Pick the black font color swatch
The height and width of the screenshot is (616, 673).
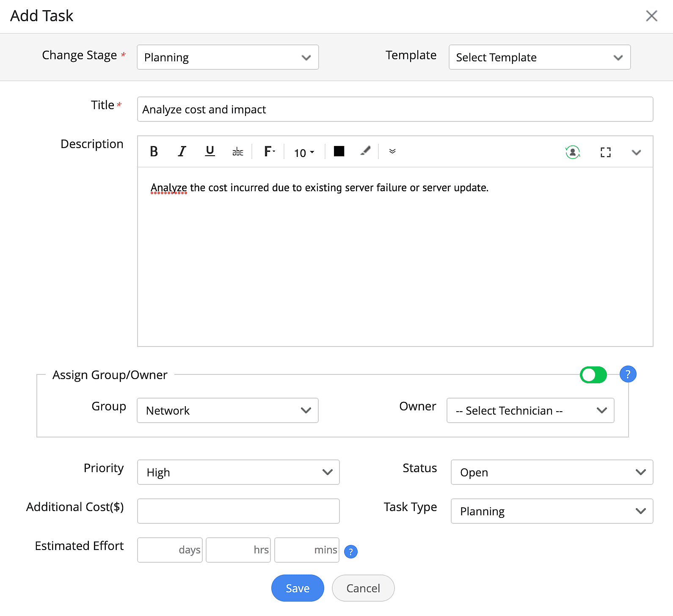pos(339,151)
